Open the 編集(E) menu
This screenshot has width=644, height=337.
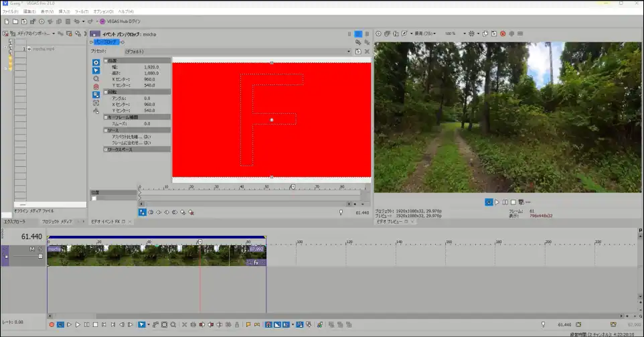pyautogui.click(x=29, y=11)
